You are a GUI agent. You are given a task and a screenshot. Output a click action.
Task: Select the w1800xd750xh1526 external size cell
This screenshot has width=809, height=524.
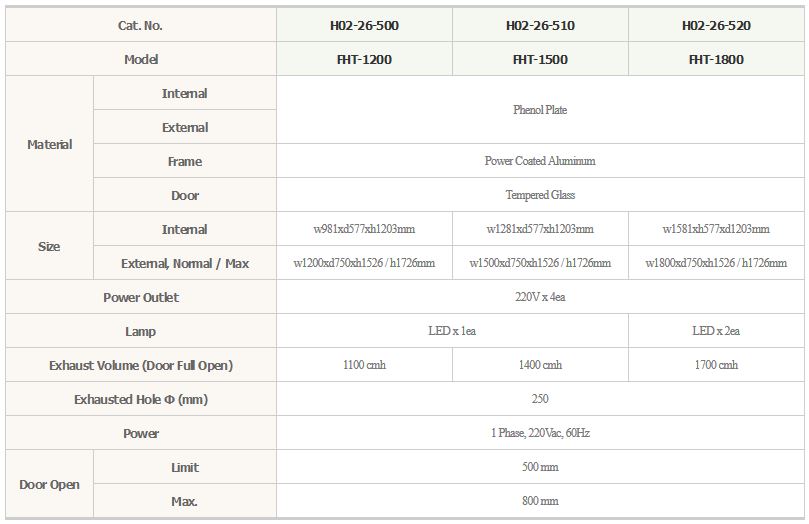pyautogui.click(x=716, y=263)
